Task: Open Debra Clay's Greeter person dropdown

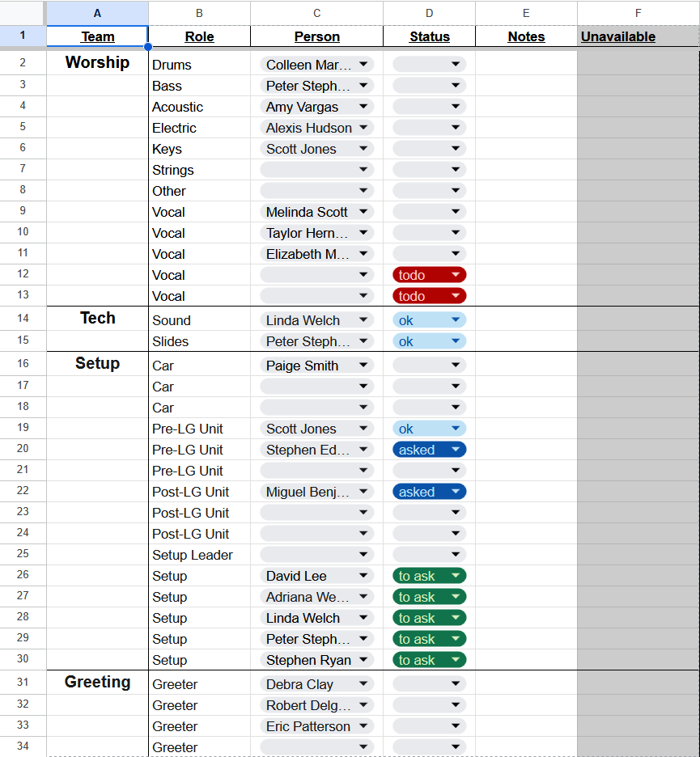Action: [x=316, y=683]
